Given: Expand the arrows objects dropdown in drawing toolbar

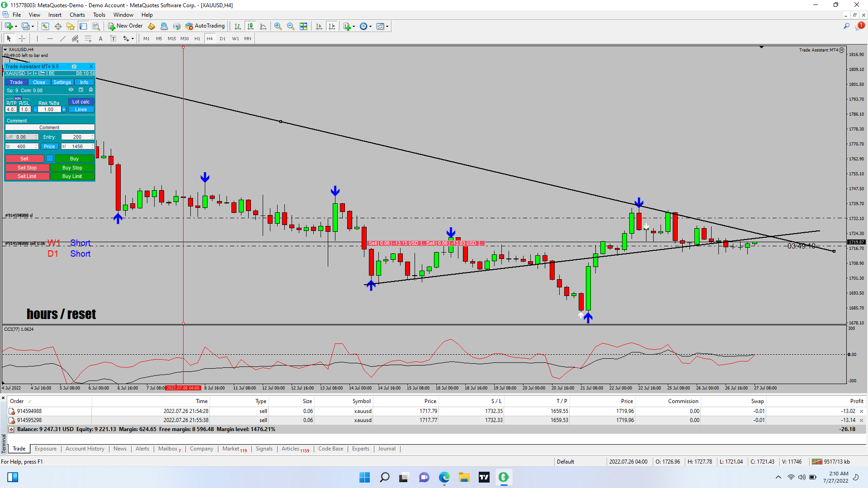Looking at the screenshot, I should [132, 39].
